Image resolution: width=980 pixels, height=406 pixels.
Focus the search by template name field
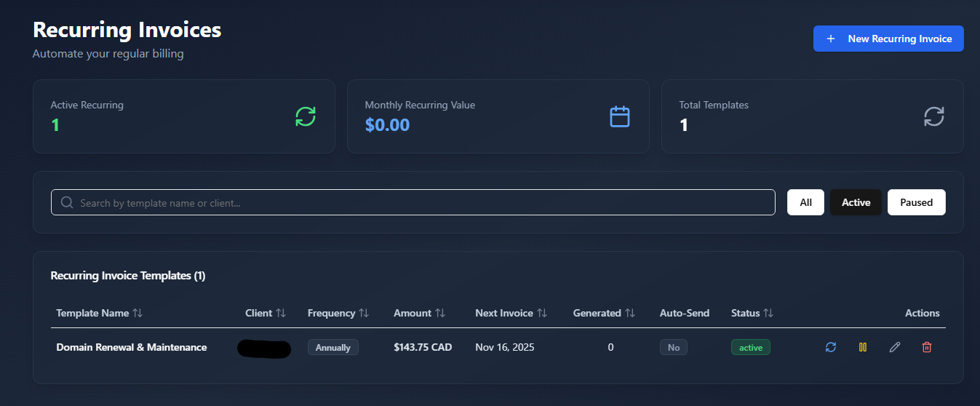point(413,202)
